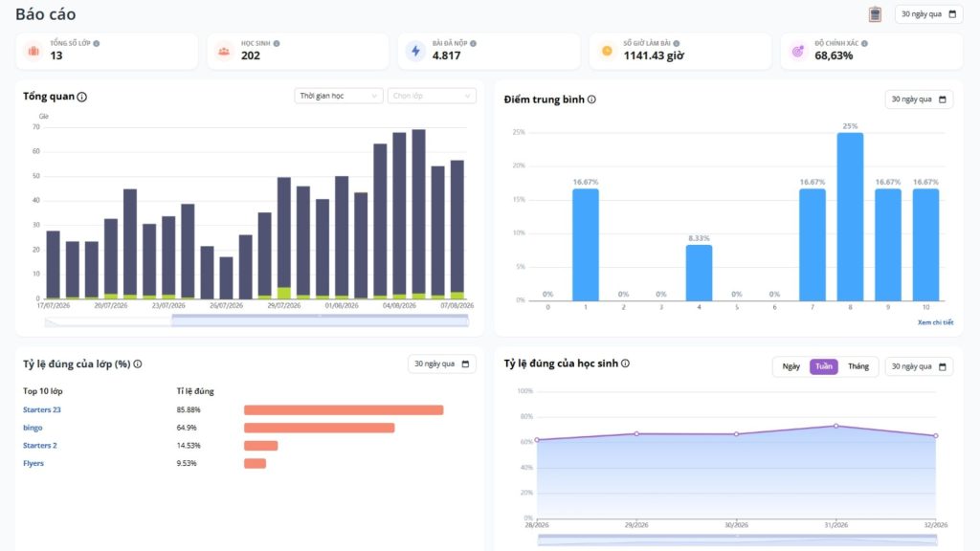Click info icon next to Số giờ làm bài
Viewport: 980px width, 551px height.
click(x=677, y=44)
